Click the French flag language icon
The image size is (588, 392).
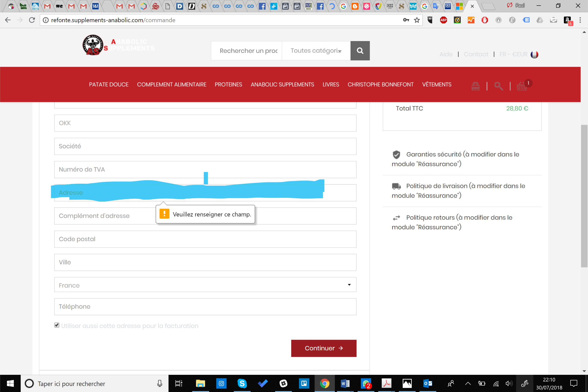pyautogui.click(x=534, y=54)
